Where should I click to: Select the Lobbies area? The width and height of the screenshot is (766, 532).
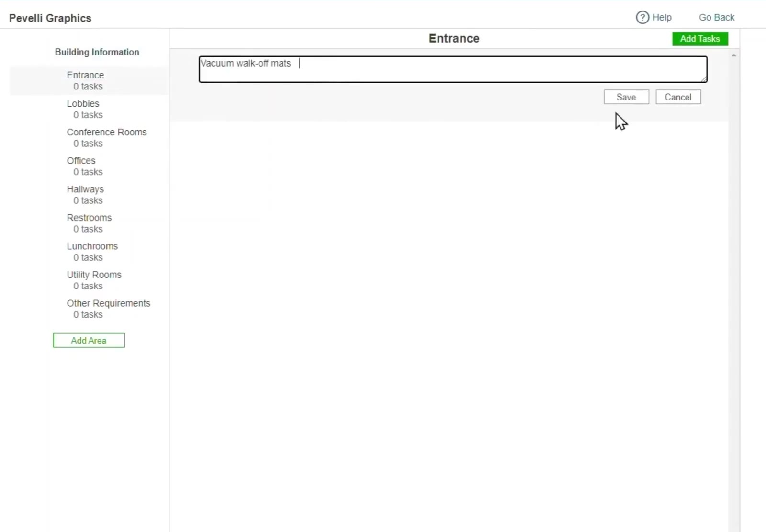tap(83, 103)
